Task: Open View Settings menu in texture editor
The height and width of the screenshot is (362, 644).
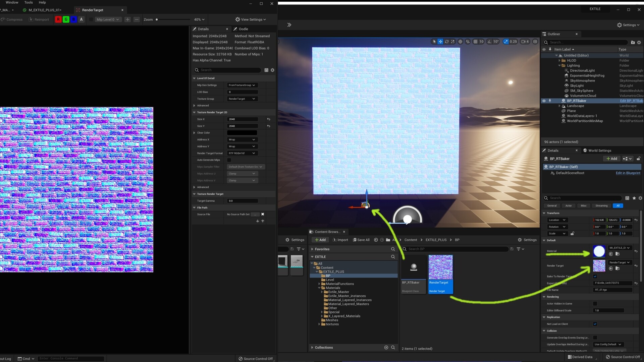Action: 251,19
